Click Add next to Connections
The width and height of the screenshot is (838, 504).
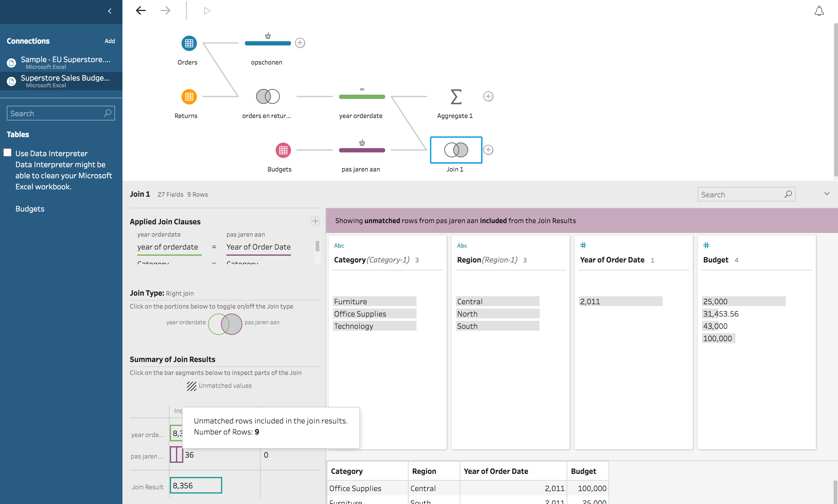(x=110, y=41)
